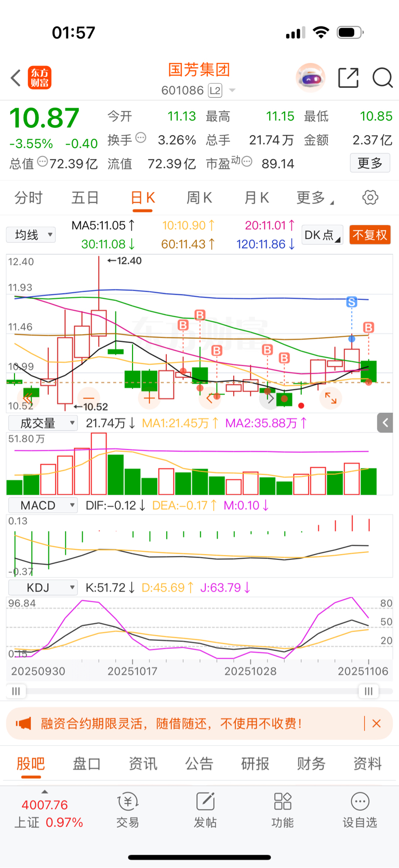The image size is (399, 868).
Task: Open the 财务 tab
Action: pos(311,764)
